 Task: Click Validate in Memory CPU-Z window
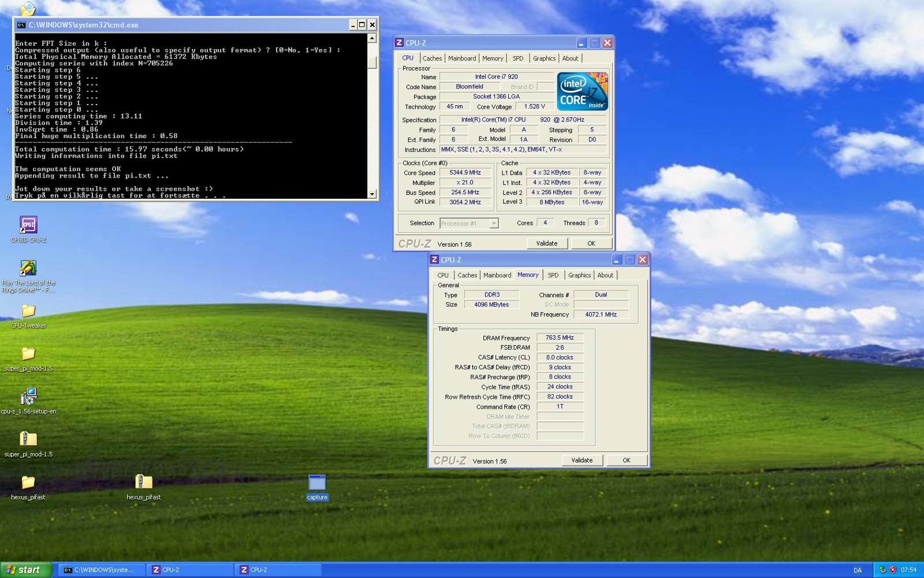pyautogui.click(x=582, y=460)
